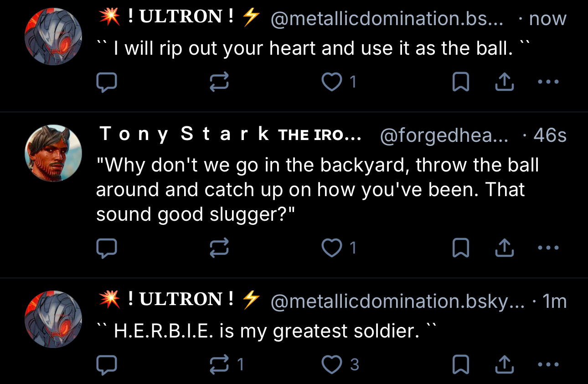Bookmark Tony Stark's post
This screenshot has height=384, width=588.
(x=460, y=248)
